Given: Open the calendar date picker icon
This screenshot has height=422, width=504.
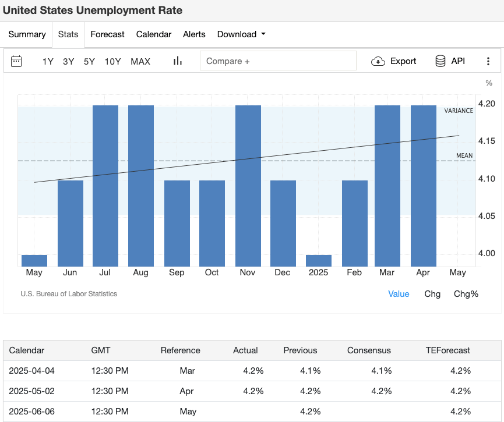Looking at the screenshot, I should [16, 61].
